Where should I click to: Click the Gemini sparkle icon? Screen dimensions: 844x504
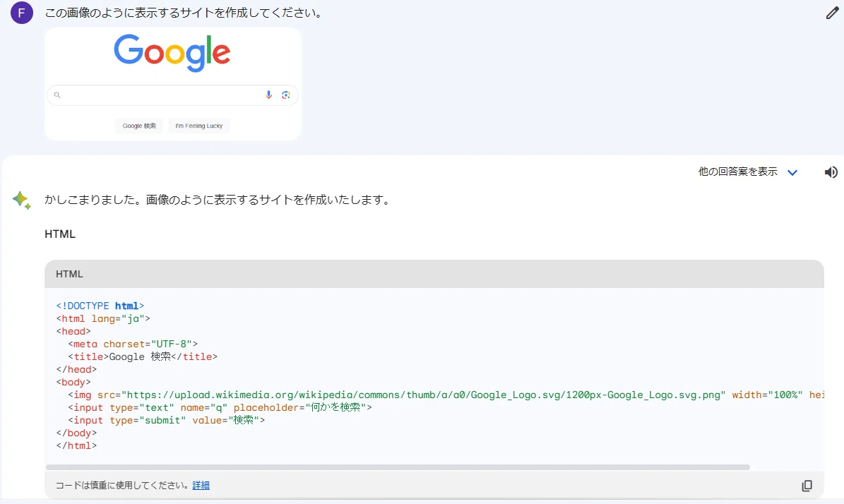coord(21,200)
